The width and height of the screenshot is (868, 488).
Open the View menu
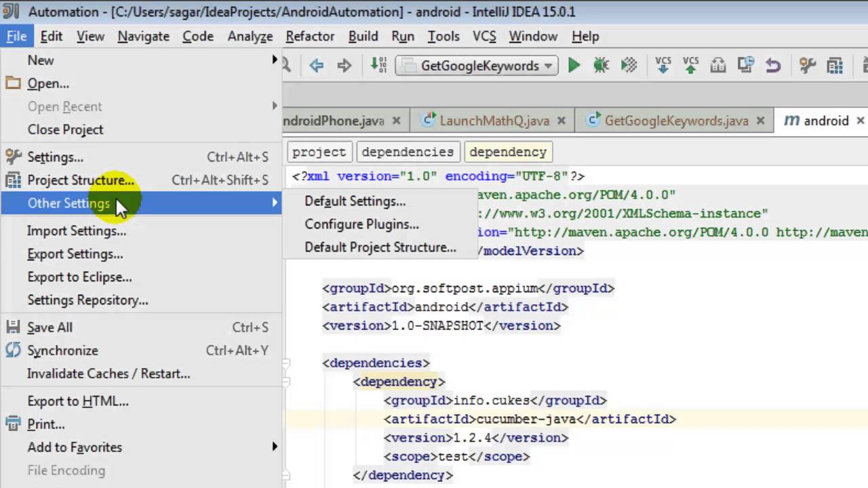tap(90, 37)
